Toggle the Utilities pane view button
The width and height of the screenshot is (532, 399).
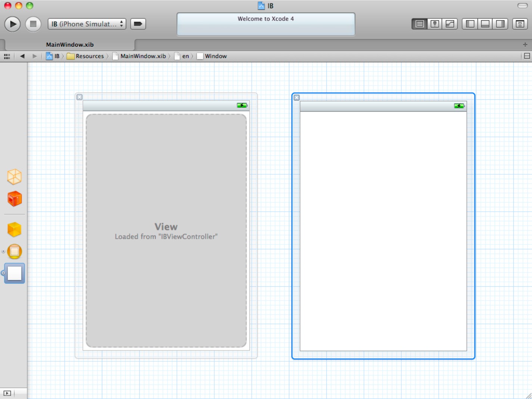(x=500, y=24)
